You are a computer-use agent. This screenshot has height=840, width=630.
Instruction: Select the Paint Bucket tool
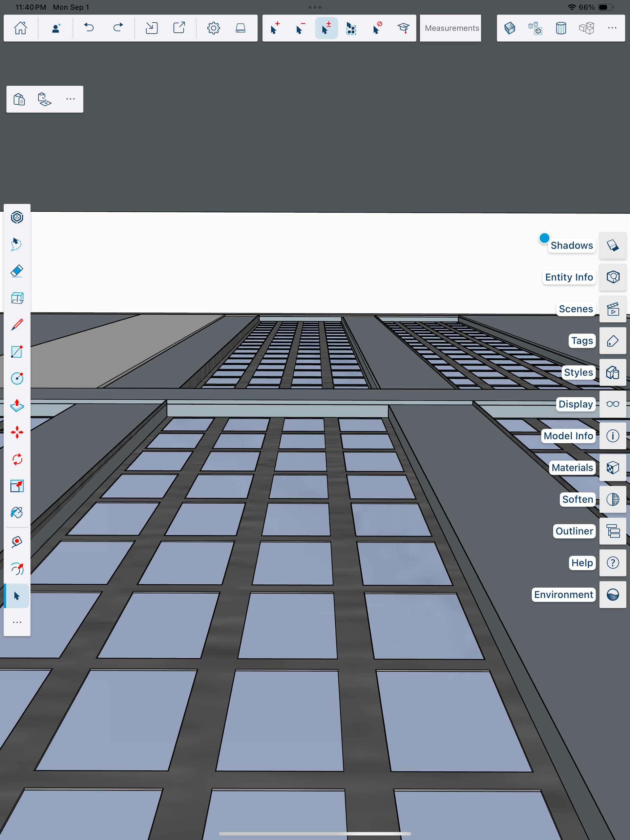(x=17, y=513)
